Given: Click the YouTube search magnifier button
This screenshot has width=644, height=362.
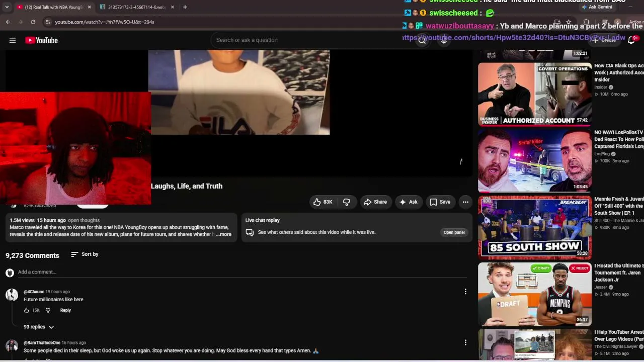Looking at the screenshot, I should (x=422, y=40).
